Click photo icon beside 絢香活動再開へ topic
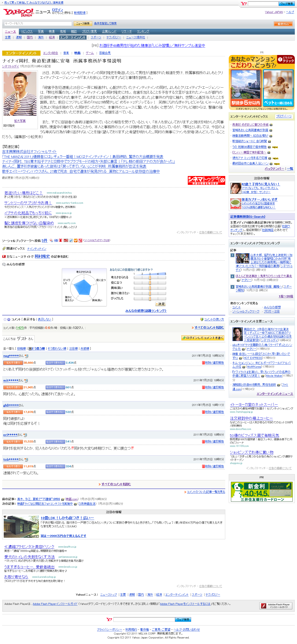Image resolution: width=297 pixels, height=644 pixels. coord(271,136)
